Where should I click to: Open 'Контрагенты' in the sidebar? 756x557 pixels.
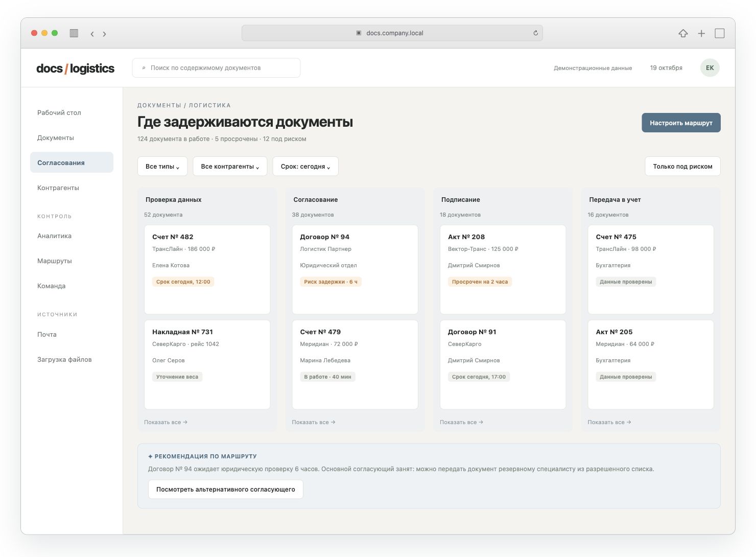(72, 188)
